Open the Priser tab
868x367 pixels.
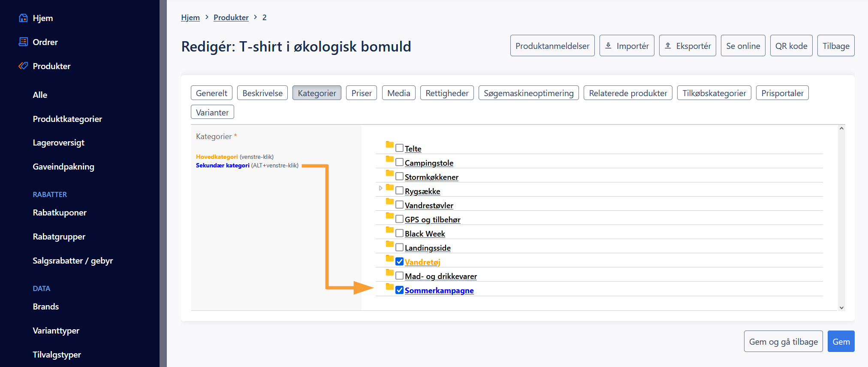point(362,93)
